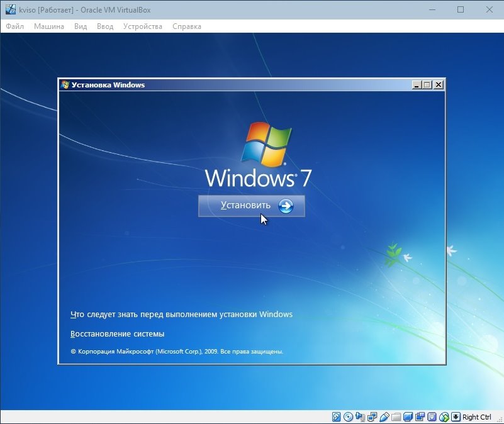Close the VirtualBox VM window
The width and height of the screenshot is (504, 424).
[x=490, y=9]
